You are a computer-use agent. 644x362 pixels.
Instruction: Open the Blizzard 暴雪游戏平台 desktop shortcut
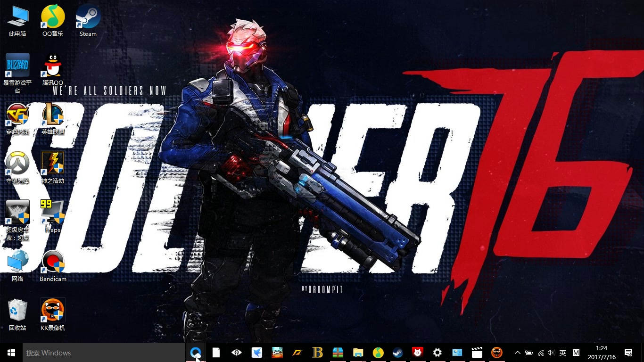17,74
